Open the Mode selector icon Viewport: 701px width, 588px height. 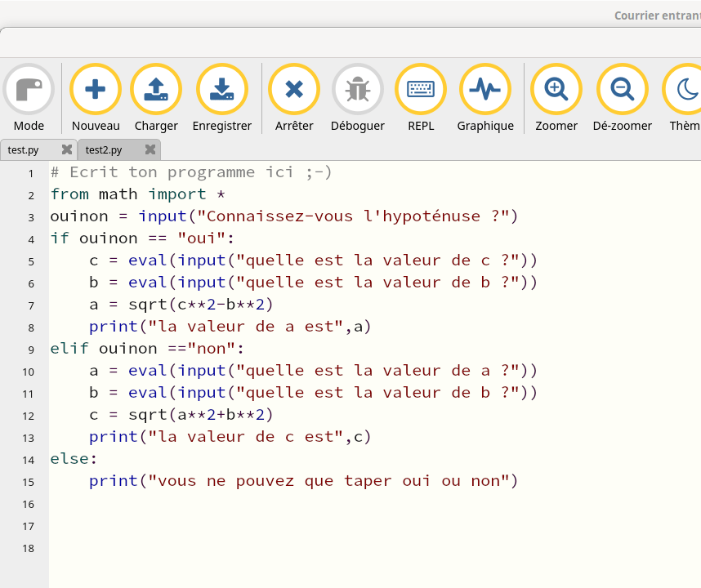(29, 89)
